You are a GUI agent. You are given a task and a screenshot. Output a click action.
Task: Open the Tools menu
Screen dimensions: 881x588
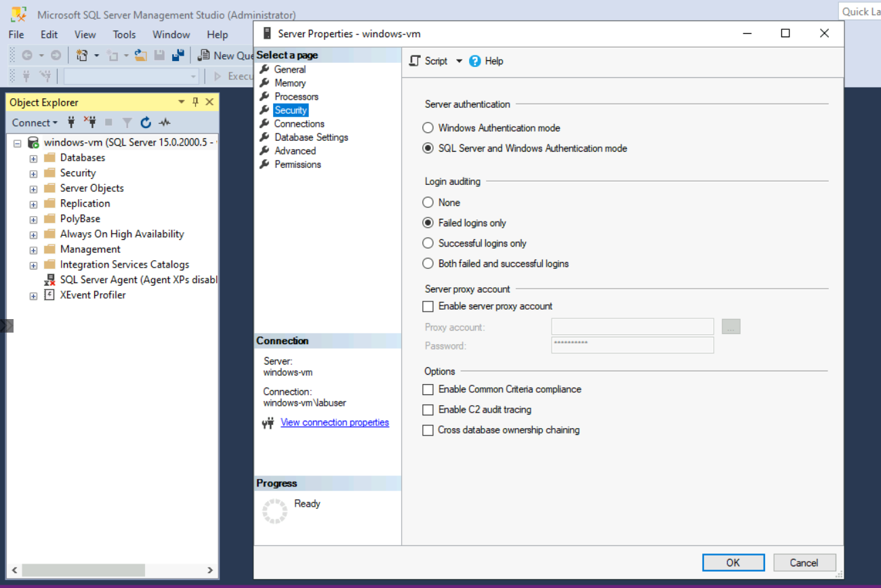(124, 35)
